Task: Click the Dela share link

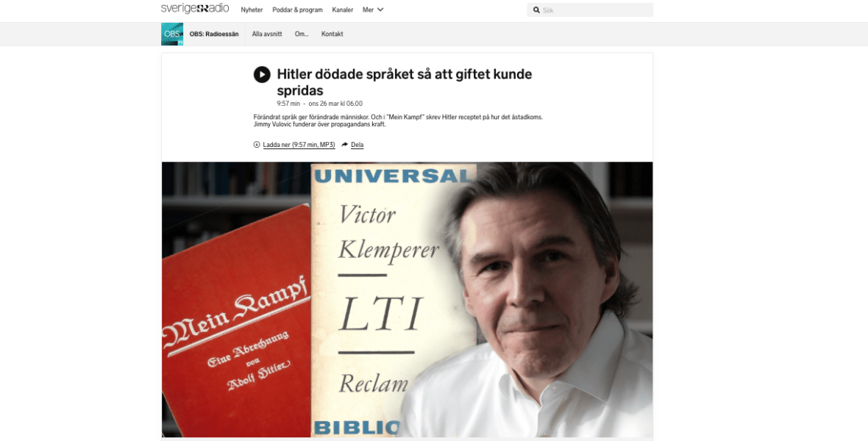Action: pyautogui.click(x=357, y=145)
